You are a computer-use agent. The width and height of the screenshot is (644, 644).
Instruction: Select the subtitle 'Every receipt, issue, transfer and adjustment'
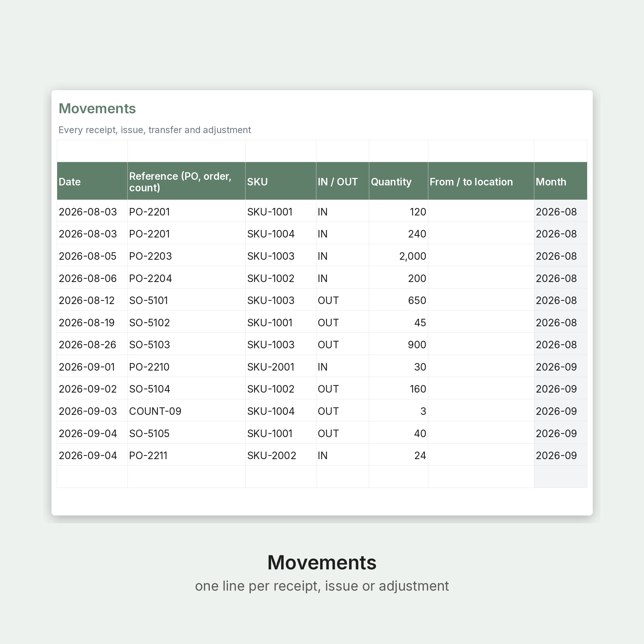click(155, 130)
